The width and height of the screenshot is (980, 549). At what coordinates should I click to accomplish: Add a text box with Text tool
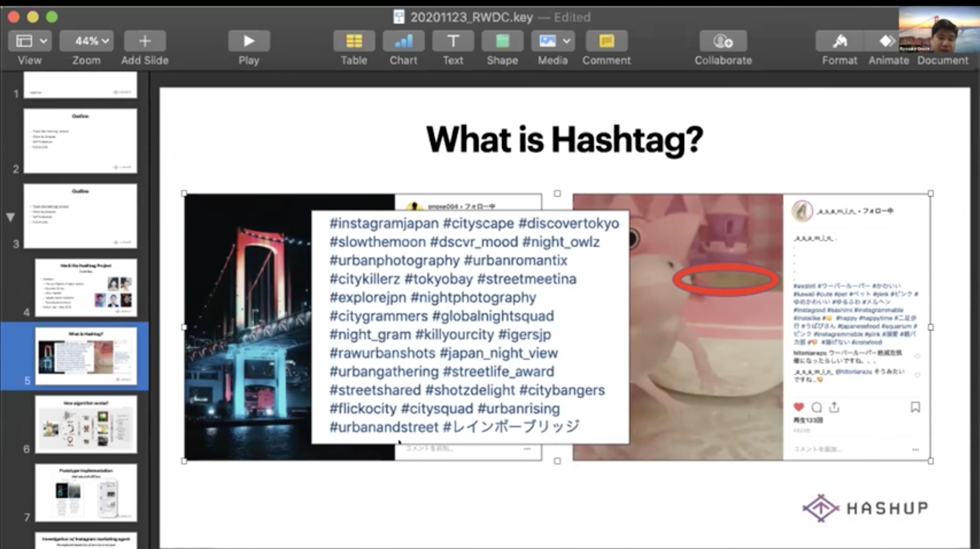[x=452, y=41]
